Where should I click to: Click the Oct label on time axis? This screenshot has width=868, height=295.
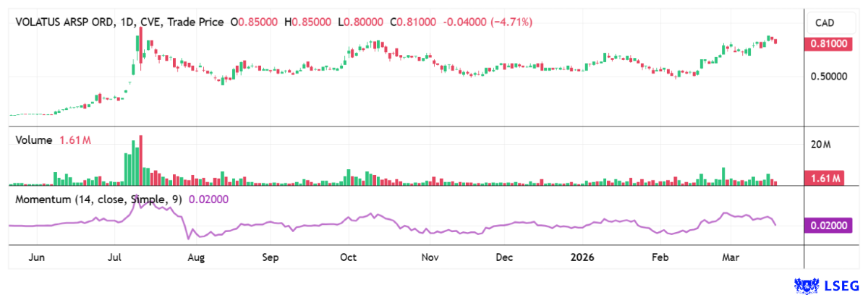349,257
